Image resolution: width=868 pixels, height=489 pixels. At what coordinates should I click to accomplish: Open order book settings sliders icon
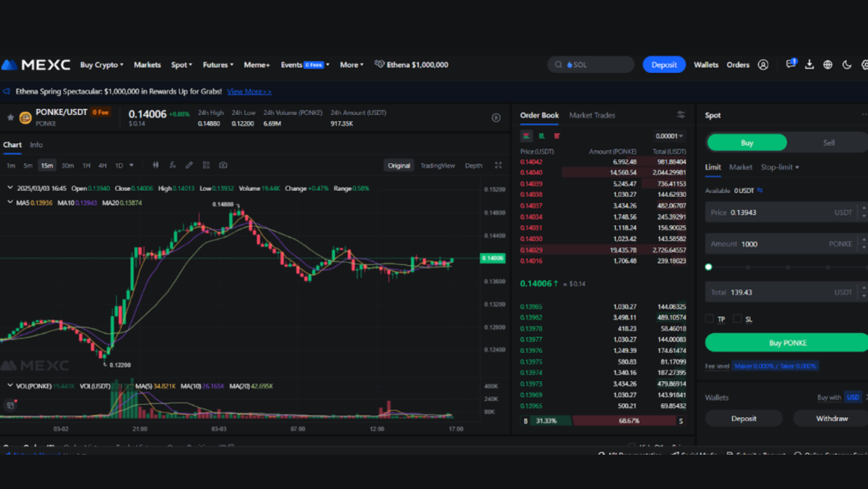[x=680, y=115]
